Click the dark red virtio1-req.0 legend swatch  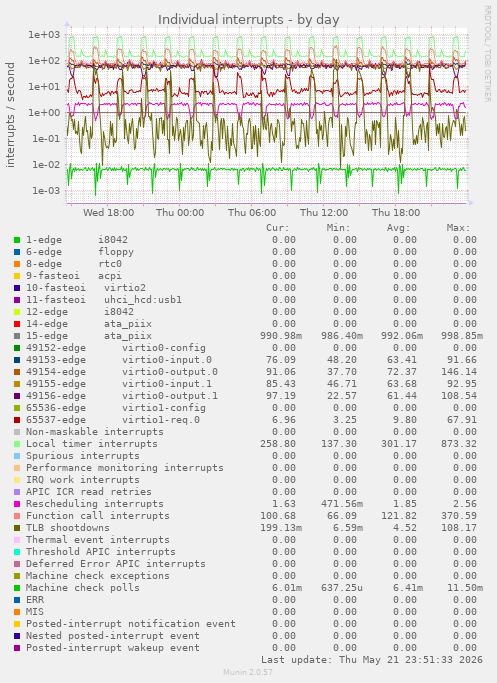(x=17, y=420)
